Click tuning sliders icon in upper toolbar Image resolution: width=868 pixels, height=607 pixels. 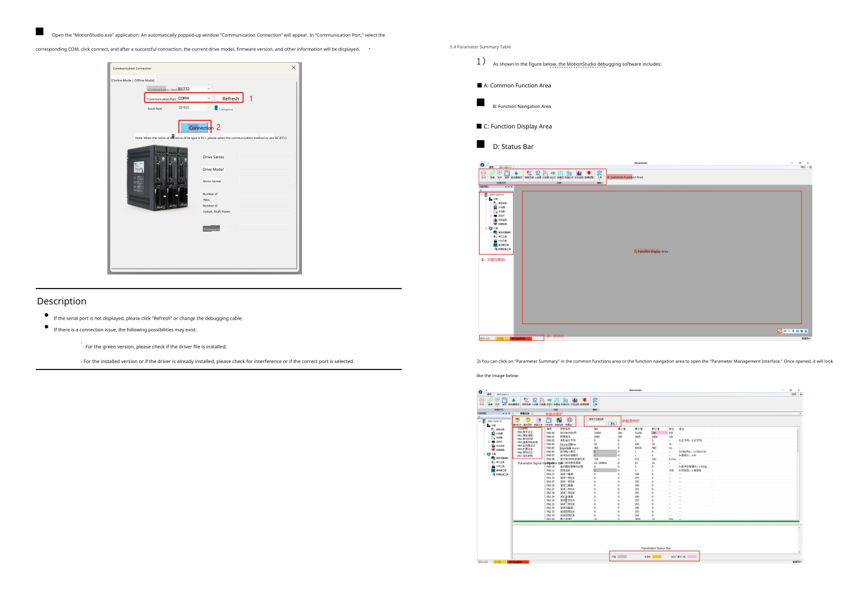point(560,173)
